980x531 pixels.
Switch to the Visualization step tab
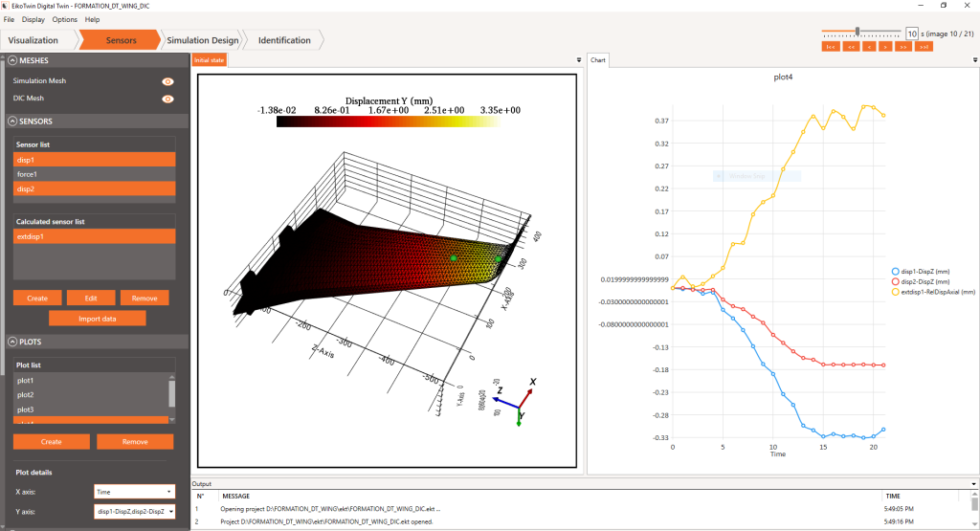click(37, 40)
